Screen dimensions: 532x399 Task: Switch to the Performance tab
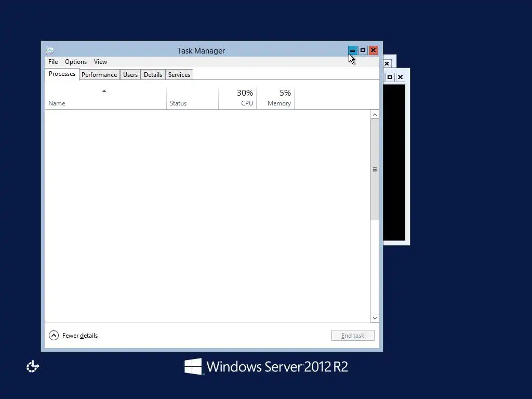[99, 75]
